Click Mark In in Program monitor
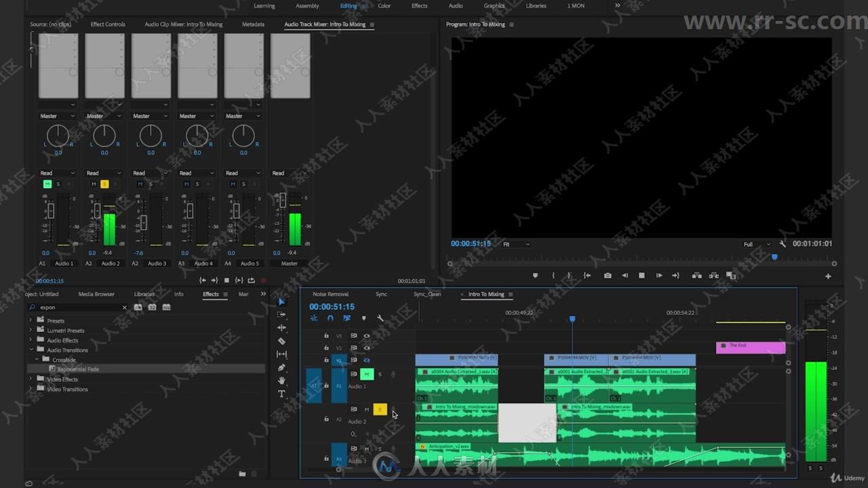Image resolution: width=868 pixels, height=488 pixels. (553, 275)
